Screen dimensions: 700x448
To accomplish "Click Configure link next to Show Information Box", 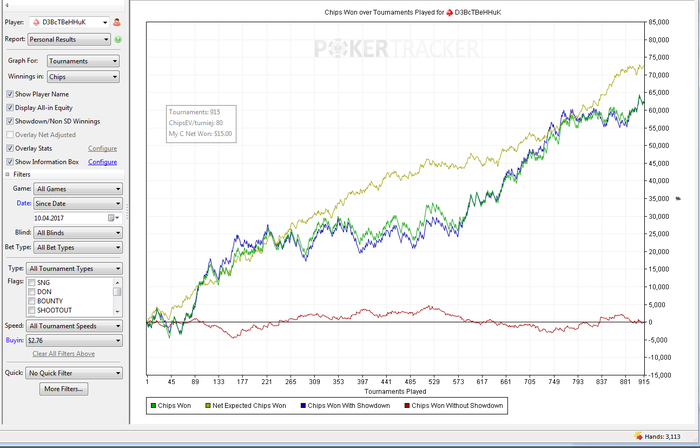I will (x=102, y=162).
